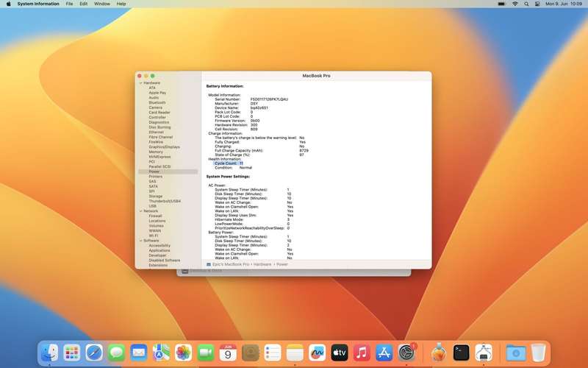
Task: Open Launchpad in the dock
Action: coord(71,353)
